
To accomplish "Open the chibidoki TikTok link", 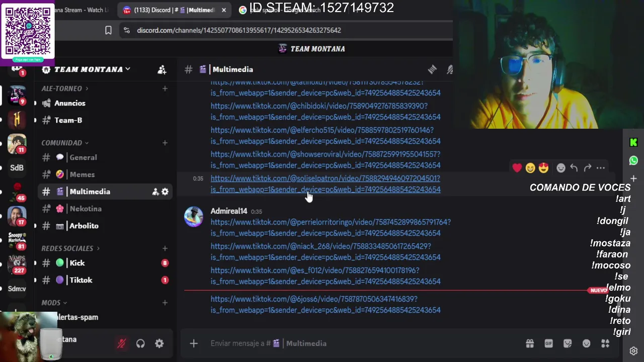I will coord(326,112).
